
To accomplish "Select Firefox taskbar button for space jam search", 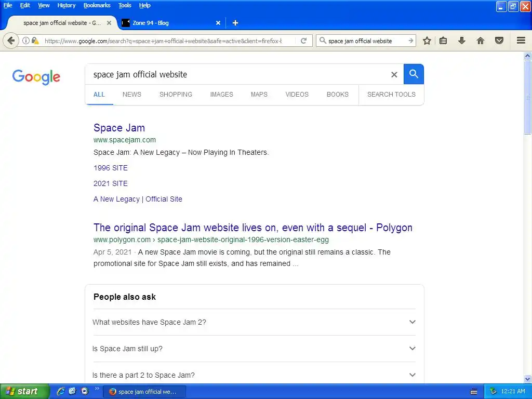I will [144, 392].
